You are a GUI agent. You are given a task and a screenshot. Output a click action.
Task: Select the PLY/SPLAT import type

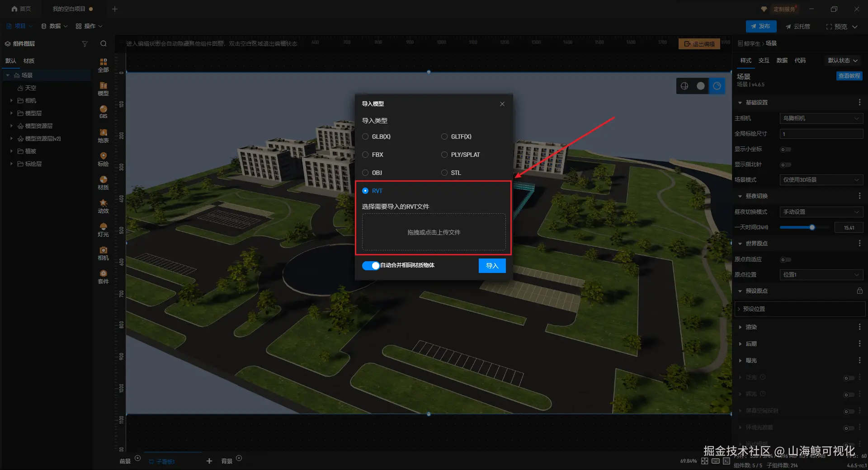pos(461,155)
